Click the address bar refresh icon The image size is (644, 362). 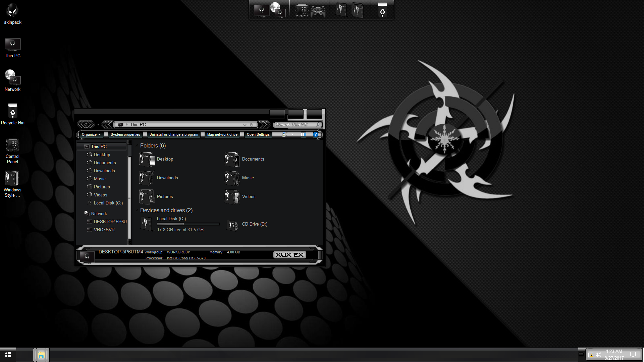tap(252, 125)
